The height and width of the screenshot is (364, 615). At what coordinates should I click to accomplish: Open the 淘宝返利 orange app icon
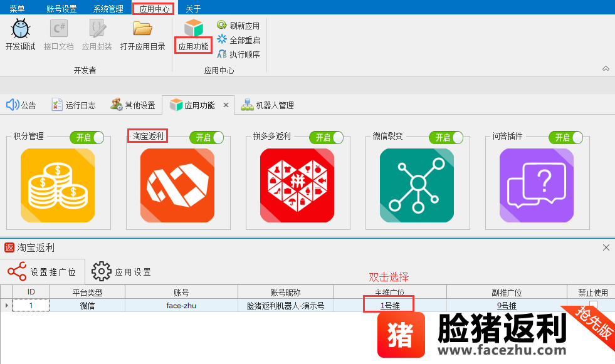tap(177, 185)
